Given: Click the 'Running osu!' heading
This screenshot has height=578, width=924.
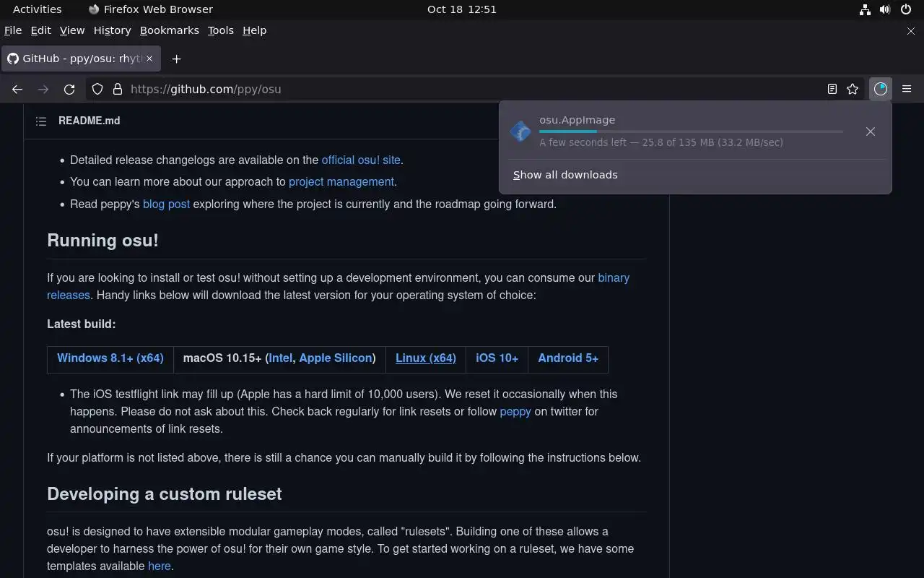Looking at the screenshot, I should [103, 240].
